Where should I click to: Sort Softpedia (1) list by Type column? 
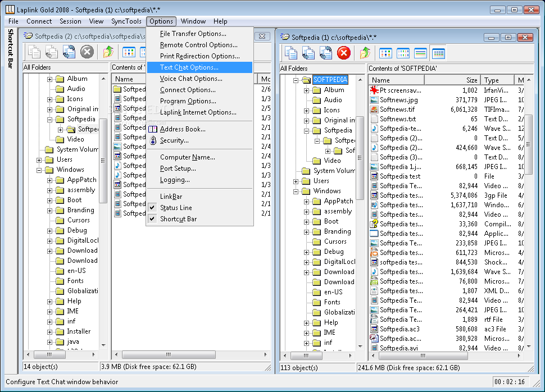[x=497, y=80]
